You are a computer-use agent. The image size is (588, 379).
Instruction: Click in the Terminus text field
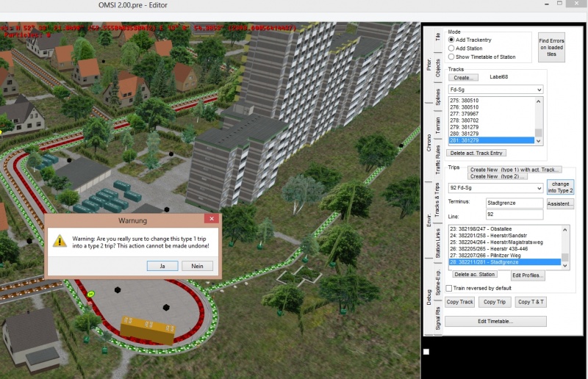[514, 202]
